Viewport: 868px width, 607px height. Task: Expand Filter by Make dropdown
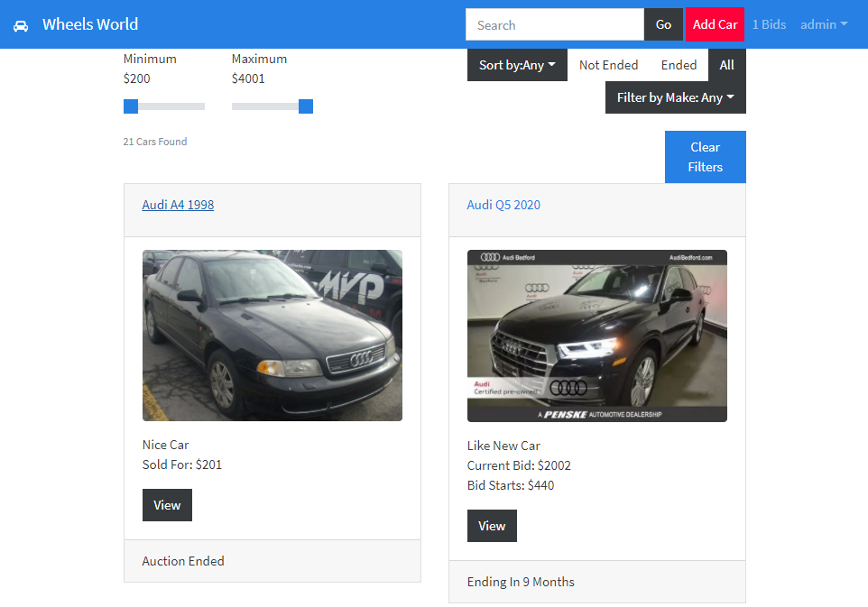click(675, 97)
